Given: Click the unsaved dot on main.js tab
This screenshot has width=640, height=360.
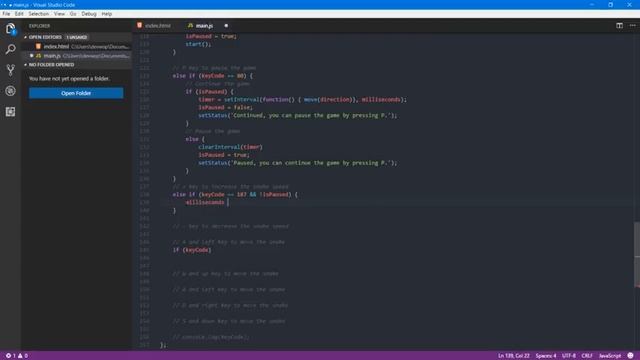Looking at the screenshot, I should tap(226, 26).
